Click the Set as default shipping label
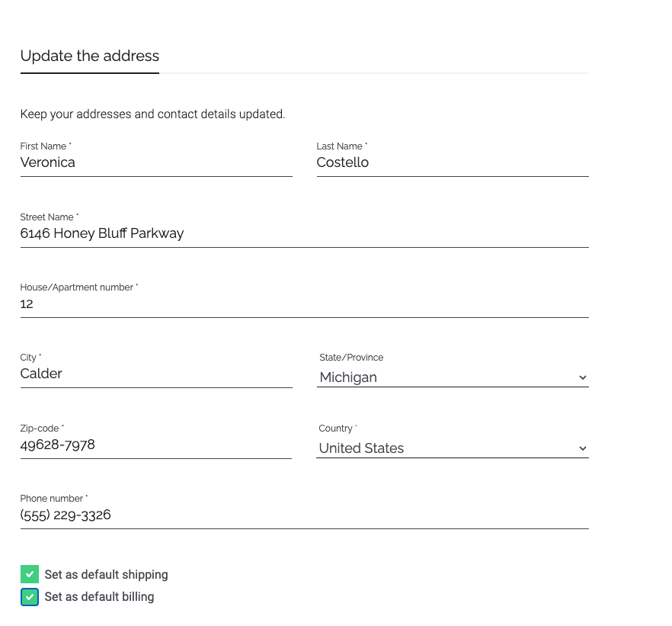672x626 pixels. [106, 573]
